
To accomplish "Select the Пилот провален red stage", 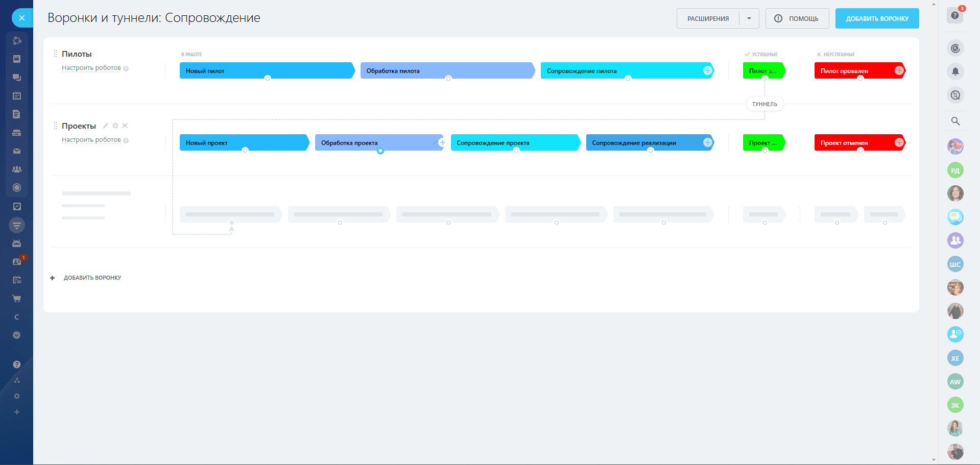I will [x=853, y=71].
